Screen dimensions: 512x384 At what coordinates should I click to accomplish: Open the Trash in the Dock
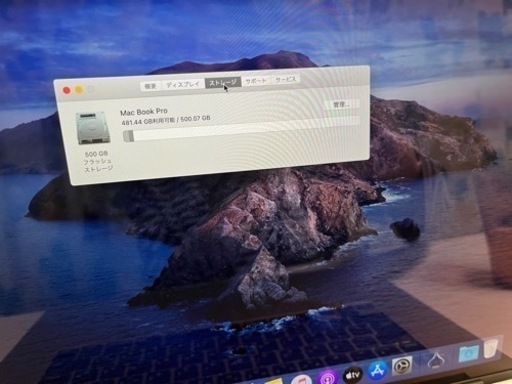tap(491, 348)
